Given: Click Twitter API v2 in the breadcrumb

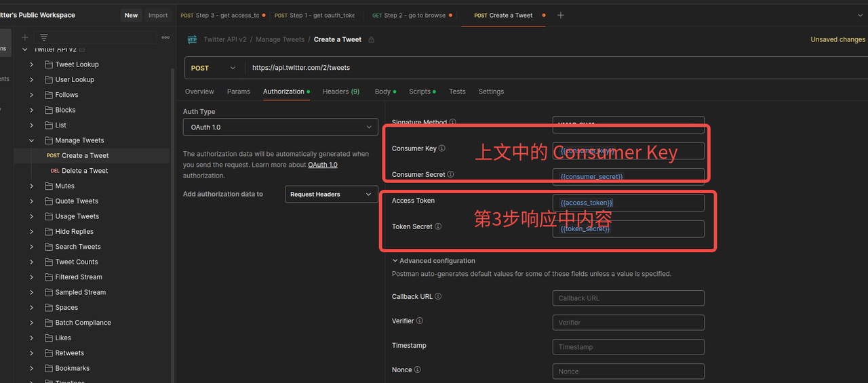Looking at the screenshot, I should click(225, 39).
